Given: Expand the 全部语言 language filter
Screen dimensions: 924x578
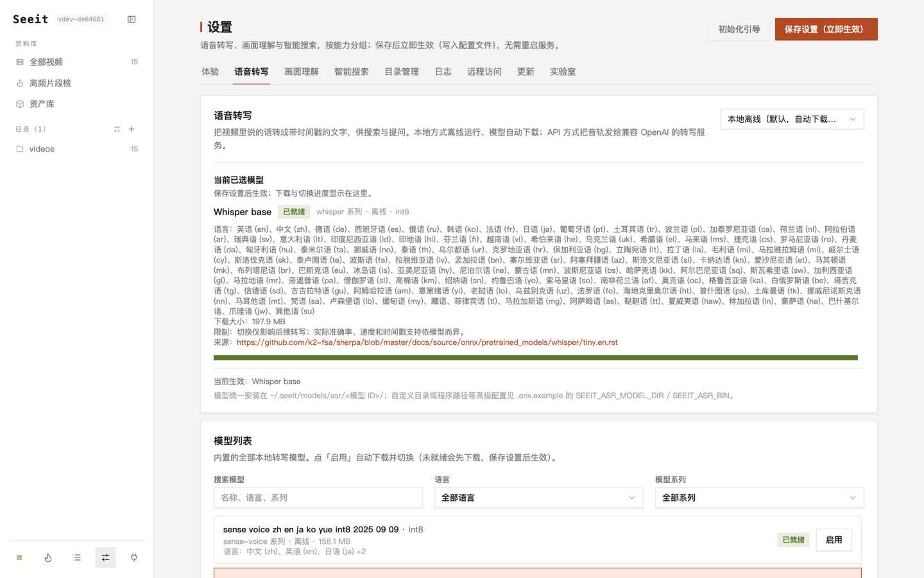Looking at the screenshot, I should 538,498.
